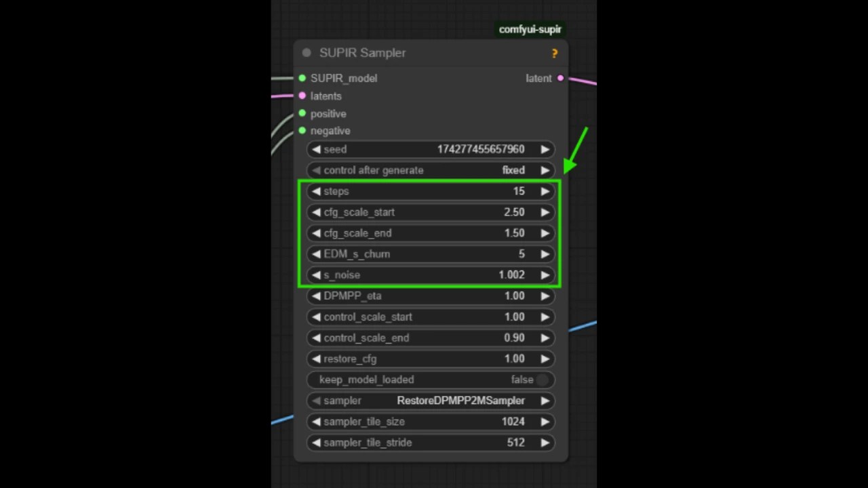The height and width of the screenshot is (488, 868).
Task: Collapse the node via the title circle
Action: 307,53
